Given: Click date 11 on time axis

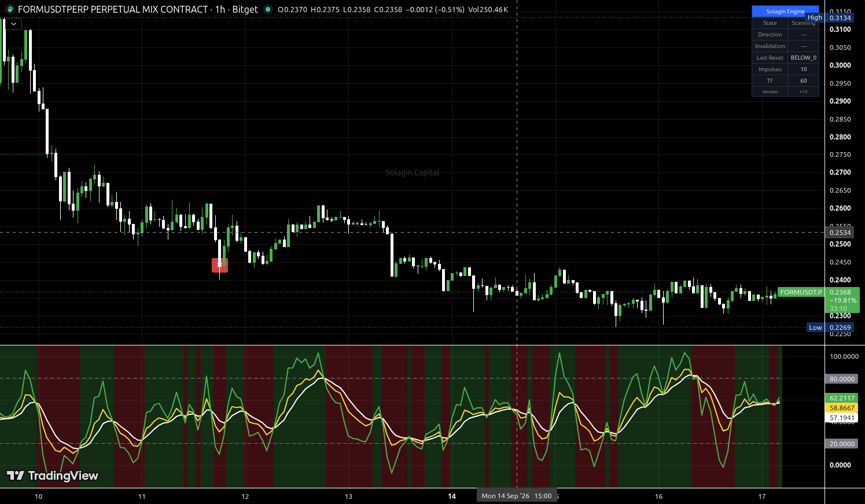Looking at the screenshot, I should pyautogui.click(x=142, y=496).
